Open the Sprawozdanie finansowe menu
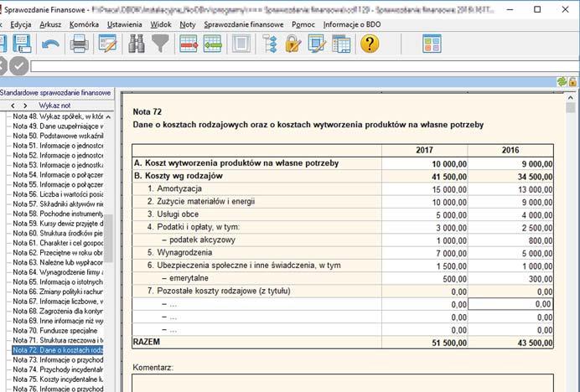The image size is (580, 392). [x=244, y=24]
